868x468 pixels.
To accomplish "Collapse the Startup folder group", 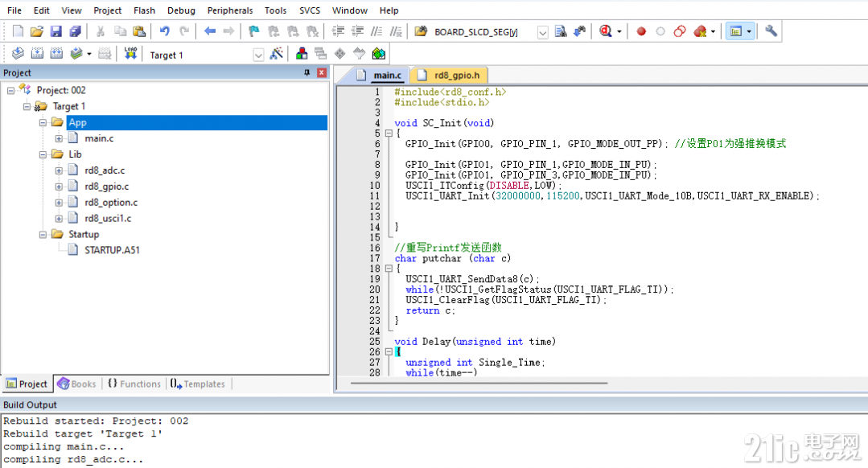I will click(x=43, y=235).
